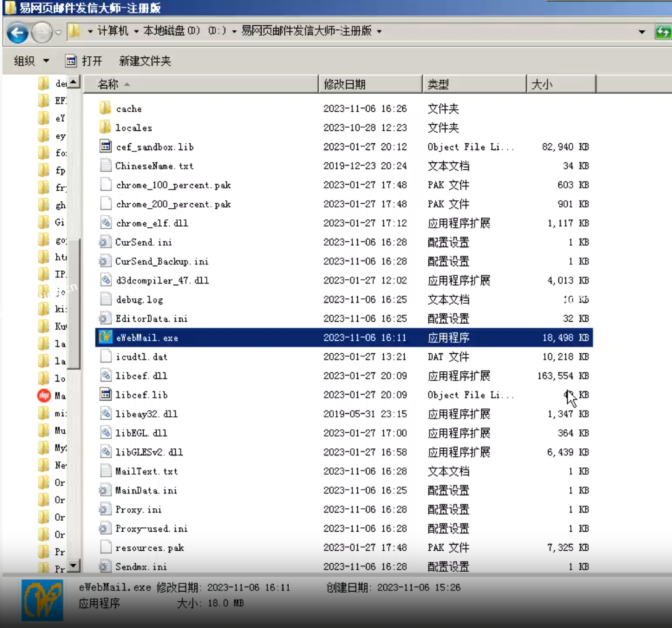Image resolution: width=672 pixels, height=628 pixels.
Task: Click the Ma item with red icon in tree
Action: 52,395
